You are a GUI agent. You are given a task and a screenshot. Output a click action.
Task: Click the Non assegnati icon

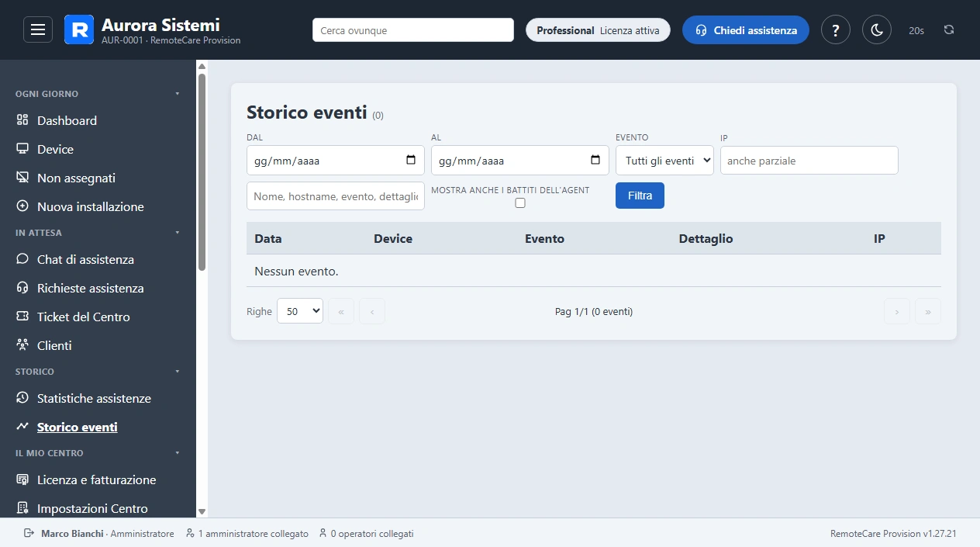click(22, 178)
